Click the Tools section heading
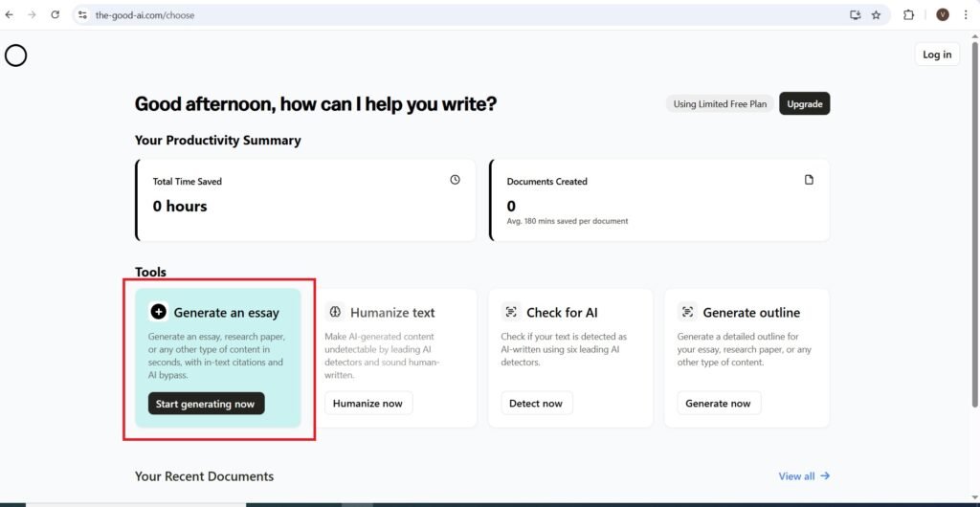980x507 pixels. [150, 273]
